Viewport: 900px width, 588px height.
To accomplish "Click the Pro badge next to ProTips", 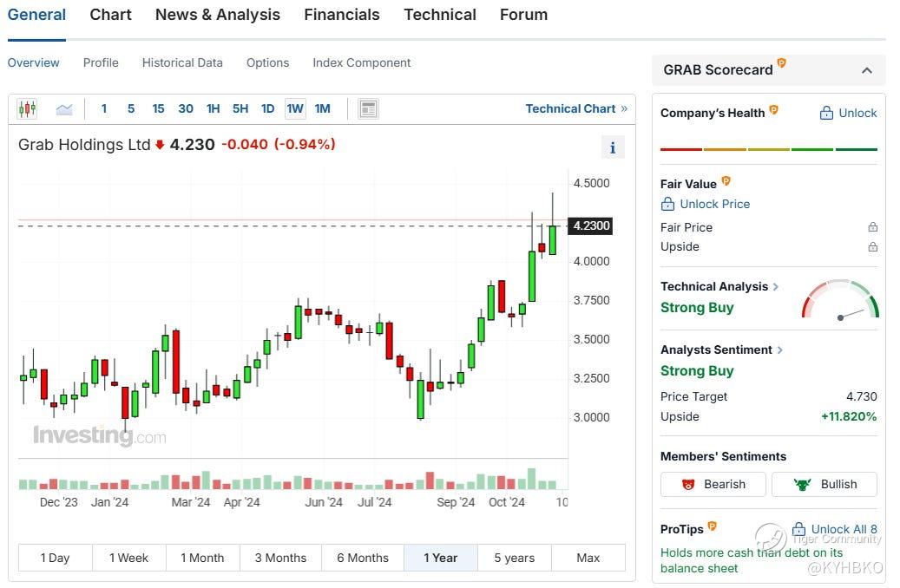I will [713, 526].
